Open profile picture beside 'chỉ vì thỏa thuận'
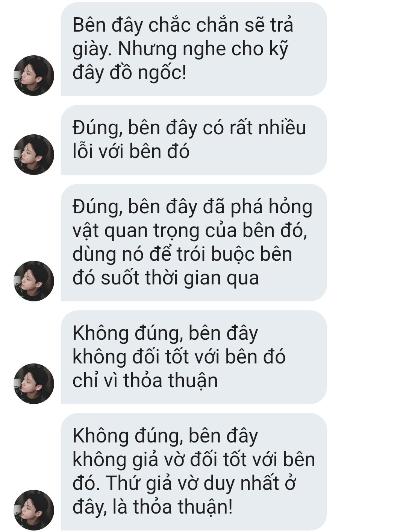 tap(34, 384)
